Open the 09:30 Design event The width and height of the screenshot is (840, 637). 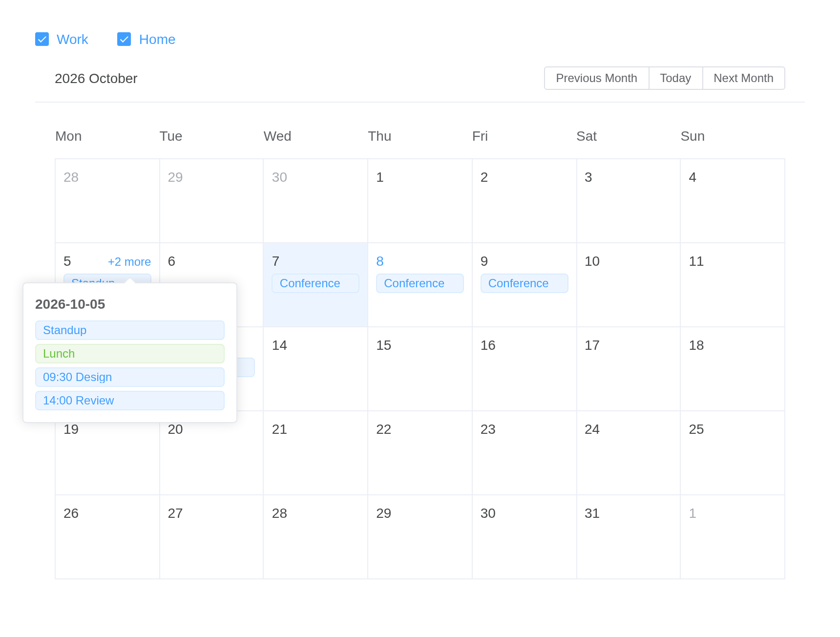tap(130, 377)
